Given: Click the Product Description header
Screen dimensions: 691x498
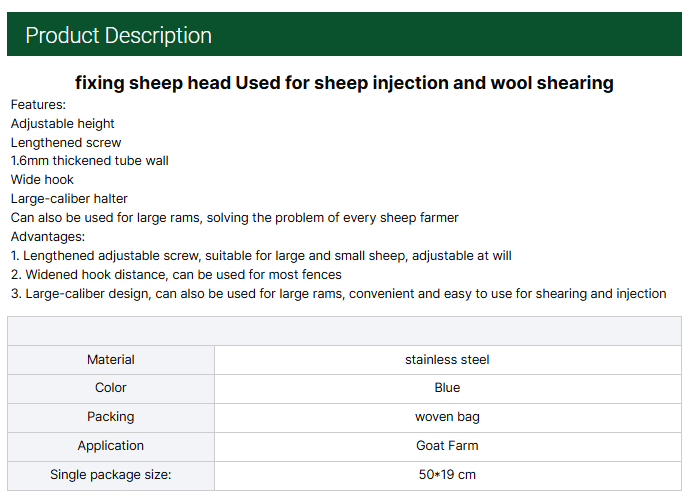Looking at the screenshot, I should tap(118, 36).
